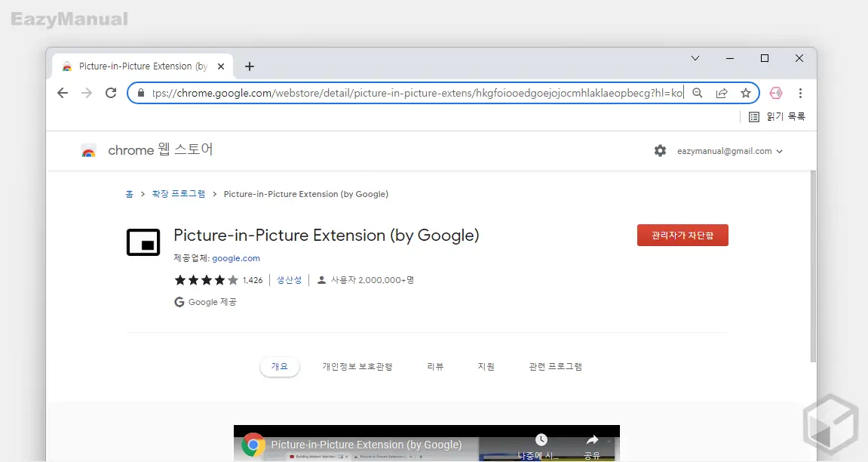Open the reading list (읽기 목록)

tap(777, 116)
